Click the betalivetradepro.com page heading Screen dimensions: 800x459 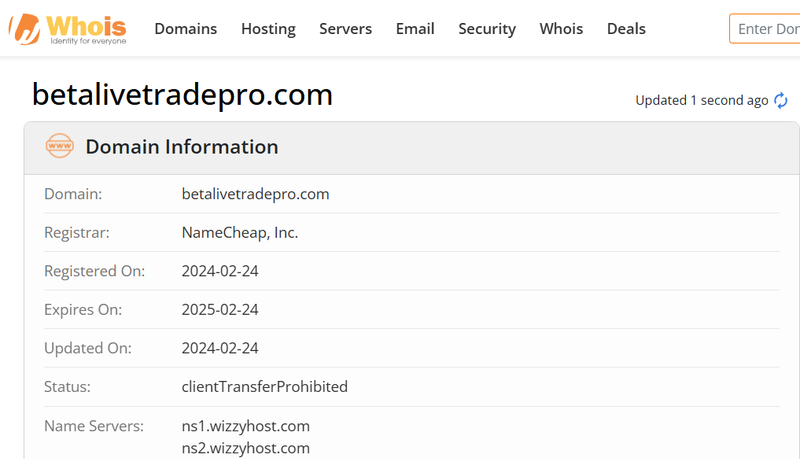(182, 94)
